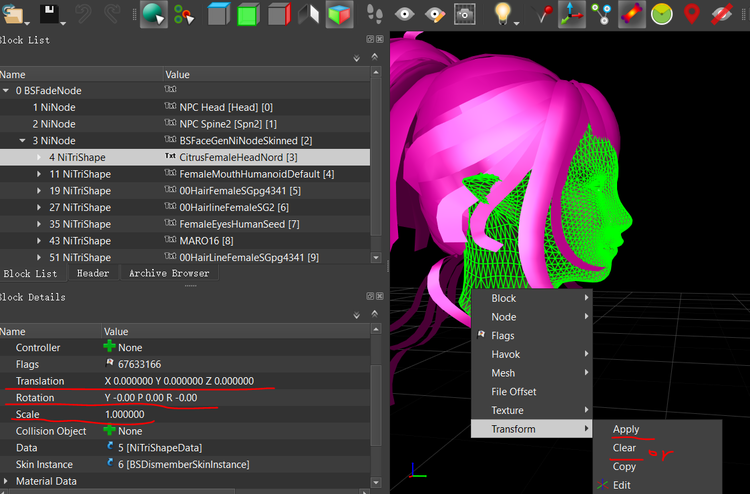Image resolution: width=750 pixels, height=494 pixels.
Task: Click the green plus next to Controller
Action: (x=110, y=346)
